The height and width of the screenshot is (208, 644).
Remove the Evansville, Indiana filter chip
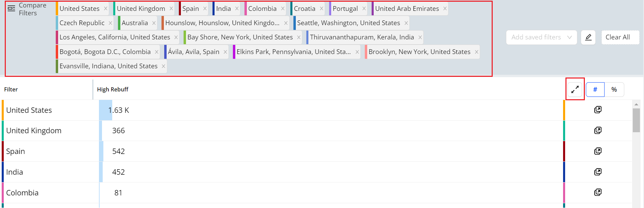coord(164,66)
